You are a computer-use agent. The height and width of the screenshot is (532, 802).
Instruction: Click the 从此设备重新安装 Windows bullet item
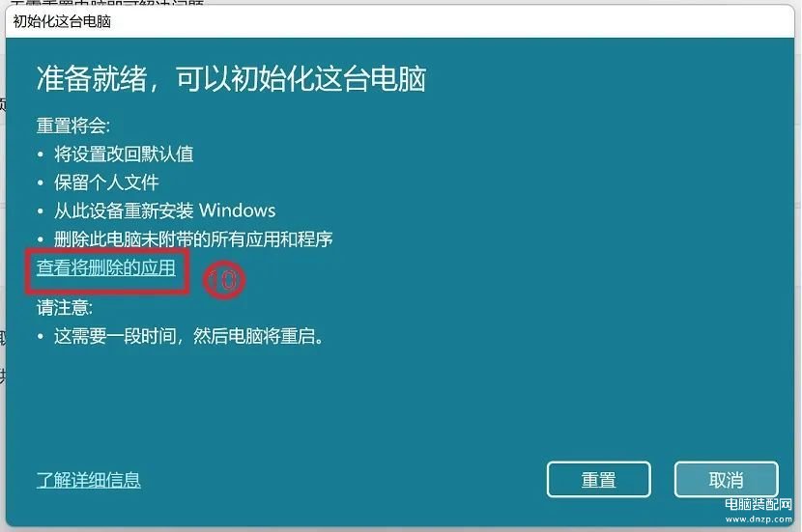164,210
